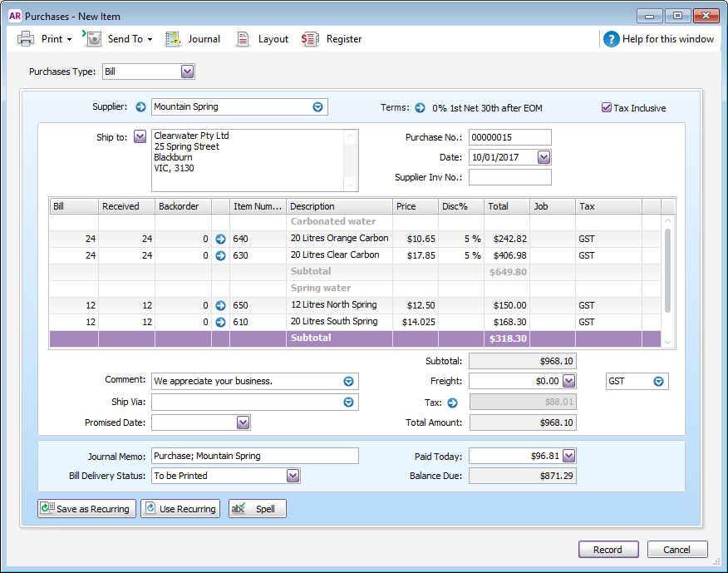The width and height of the screenshot is (728, 573).
Task: Click the 20 Litres Orange Carbon description
Action: click(x=339, y=239)
